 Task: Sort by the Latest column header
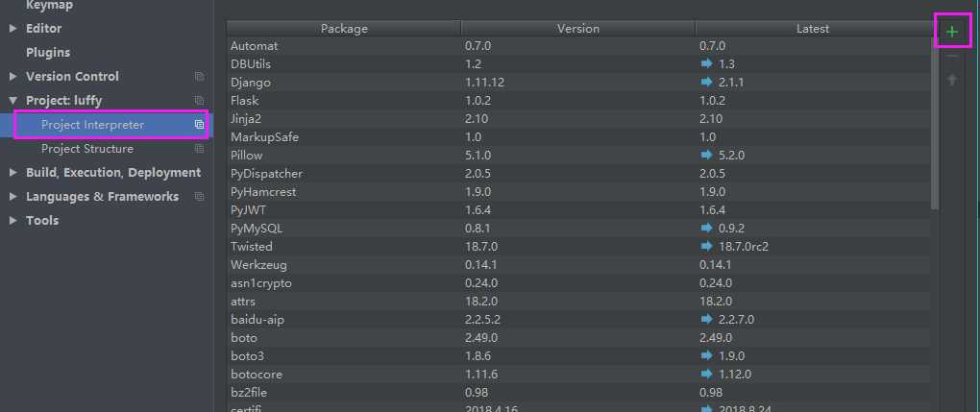(813, 29)
